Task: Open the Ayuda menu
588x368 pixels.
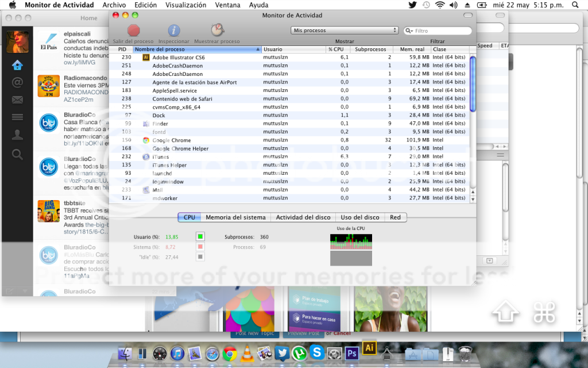Action: [258, 5]
